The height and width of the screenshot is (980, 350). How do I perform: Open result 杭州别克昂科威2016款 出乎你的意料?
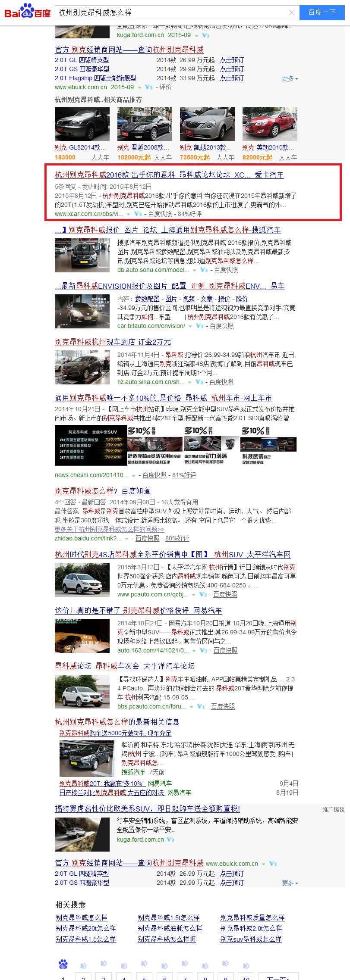(x=169, y=175)
